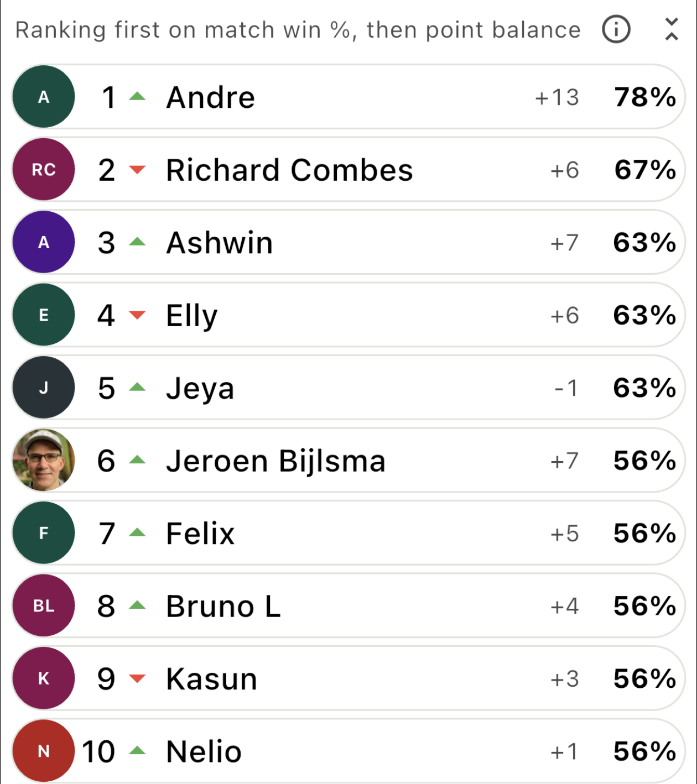Select Elly's green avatar circle
The width and height of the screenshot is (697, 784).
[43, 315]
